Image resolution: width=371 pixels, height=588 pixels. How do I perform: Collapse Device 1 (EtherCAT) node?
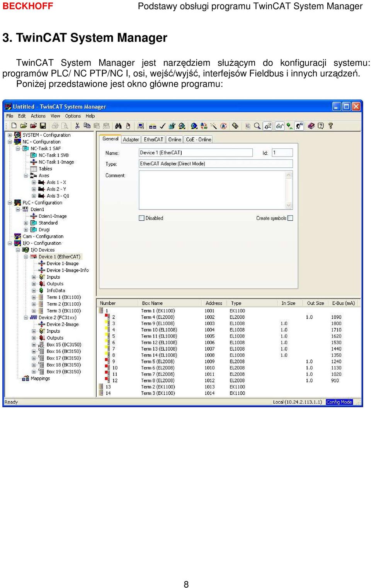[26, 257]
